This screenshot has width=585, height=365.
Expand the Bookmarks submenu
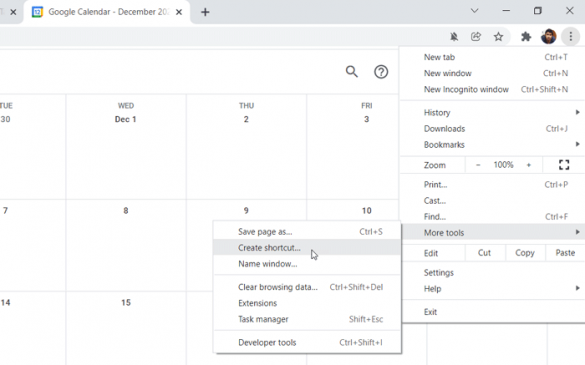pos(492,144)
